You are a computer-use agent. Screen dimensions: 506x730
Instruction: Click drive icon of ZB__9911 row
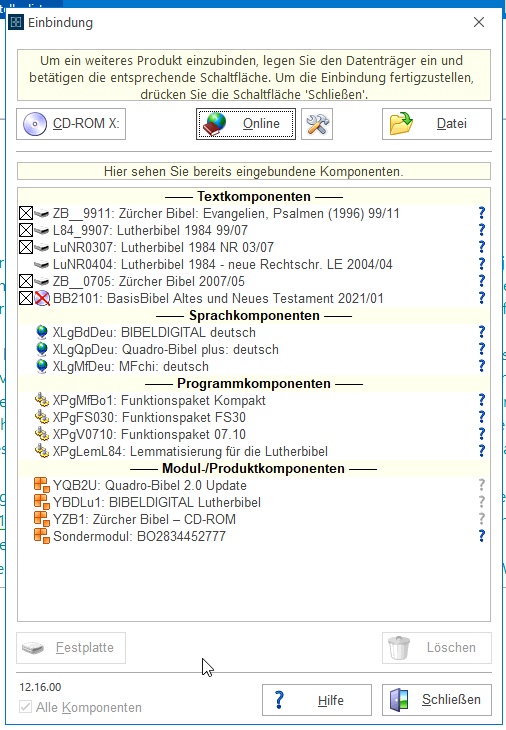tap(42, 214)
